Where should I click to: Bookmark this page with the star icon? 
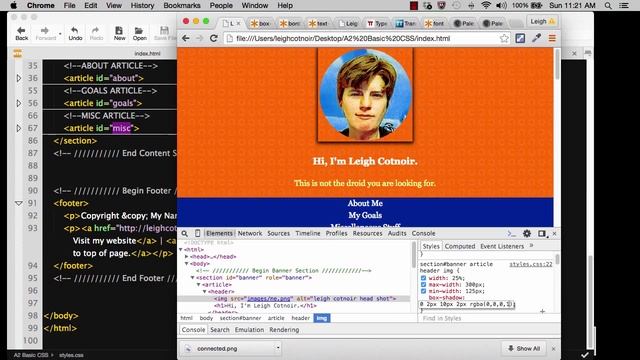tap(504, 38)
